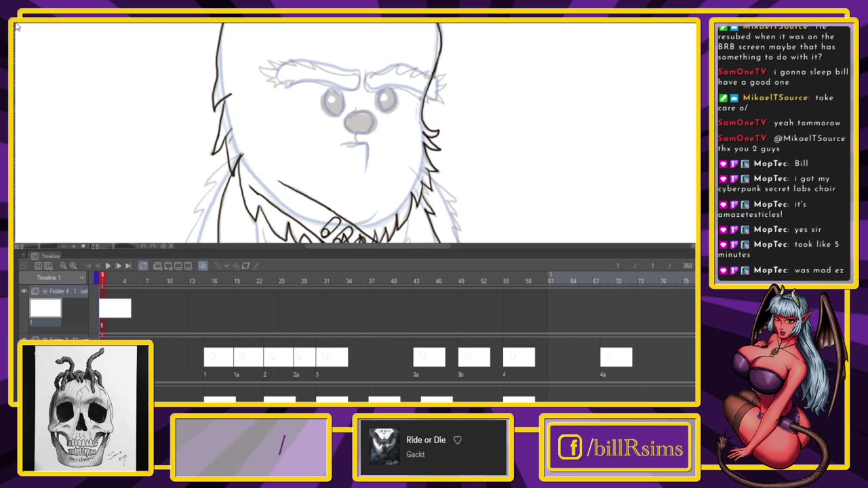
Task: Click the Folder 4 cel thumbnail preview
Action: pos(45,308)
